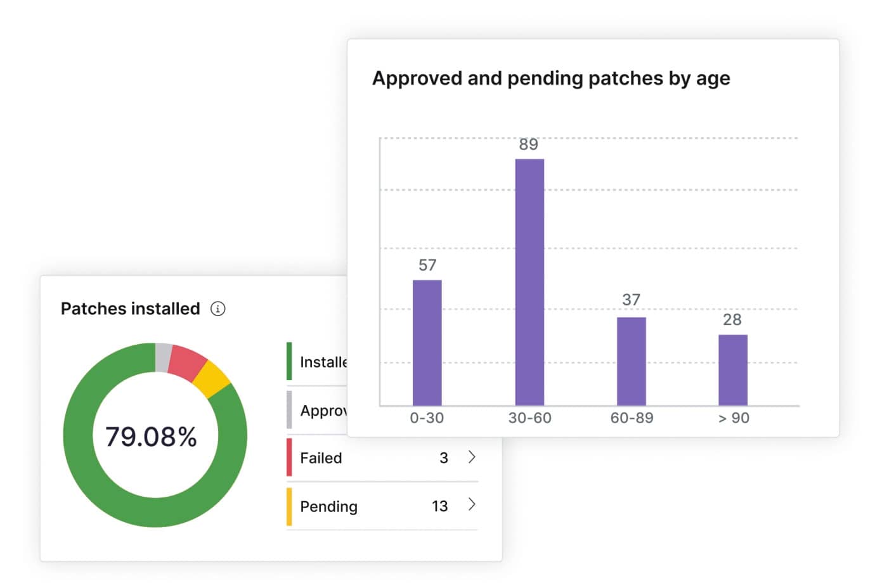
Task: Expand the Pending row chevron
Action: coord(472,504)
